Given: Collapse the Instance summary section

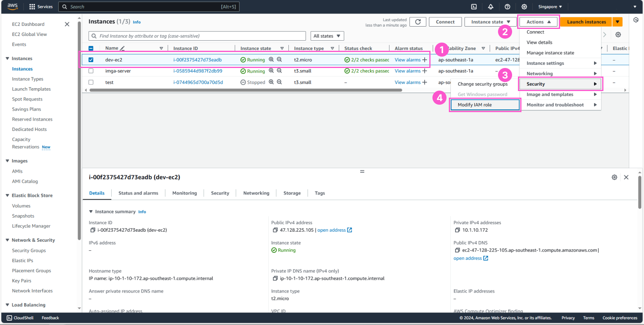Looking at the screenshot, I should coord(91,212).
